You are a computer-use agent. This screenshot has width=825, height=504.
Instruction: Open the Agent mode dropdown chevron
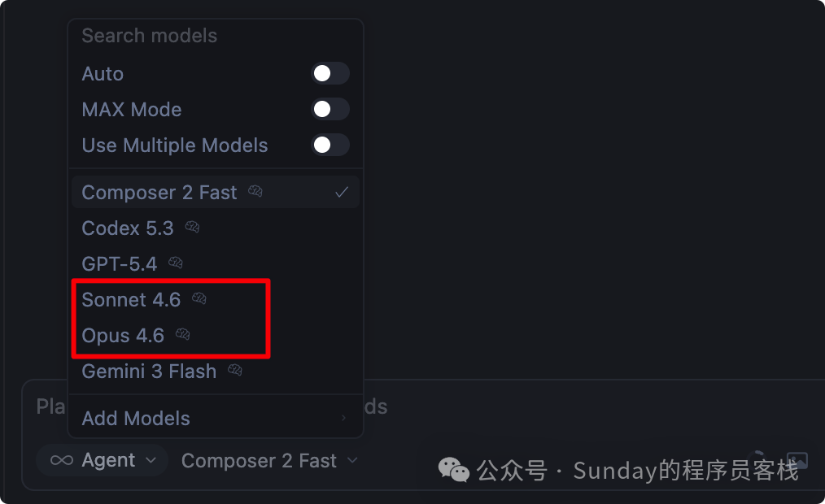pyautogui.click(x=151, y=461)
